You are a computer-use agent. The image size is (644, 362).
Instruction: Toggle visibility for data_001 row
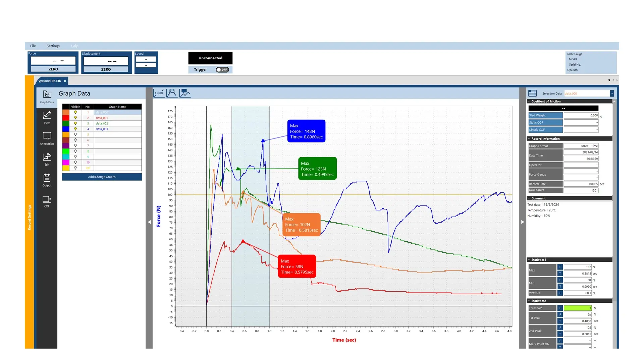click(x=75, y=118)
